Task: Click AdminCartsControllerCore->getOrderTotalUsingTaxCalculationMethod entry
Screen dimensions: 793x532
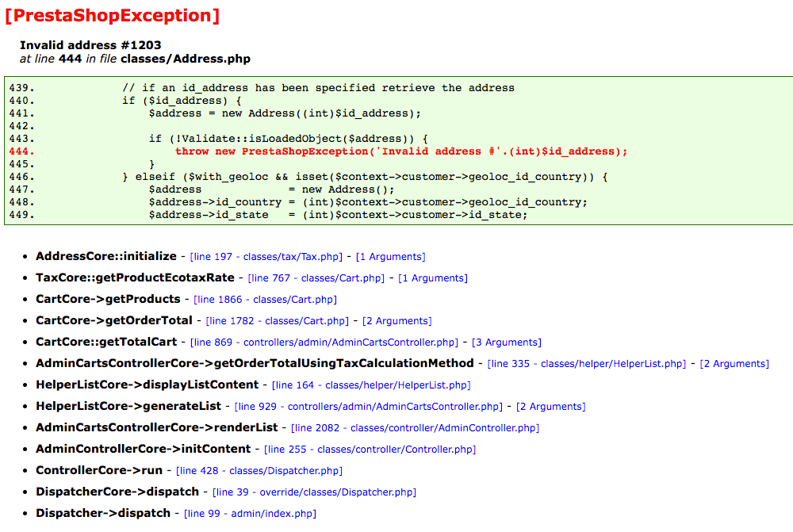Action: click(x=255, y=363)
